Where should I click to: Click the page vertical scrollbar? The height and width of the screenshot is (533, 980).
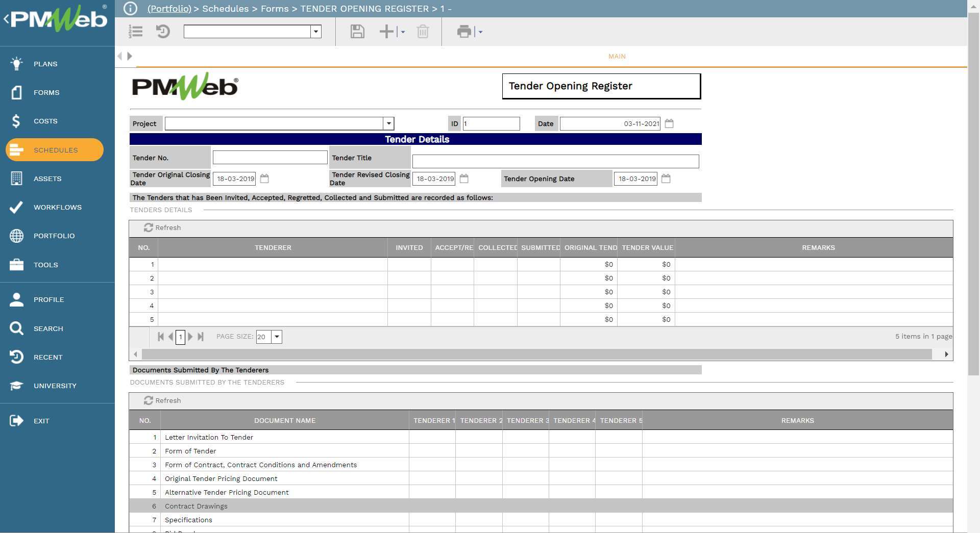coord(973,194)
